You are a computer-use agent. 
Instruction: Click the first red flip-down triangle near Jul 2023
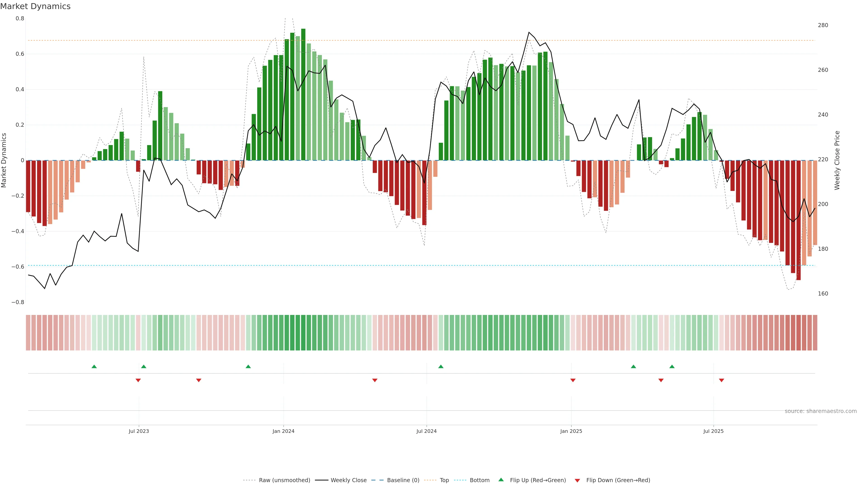pos(138,380)
